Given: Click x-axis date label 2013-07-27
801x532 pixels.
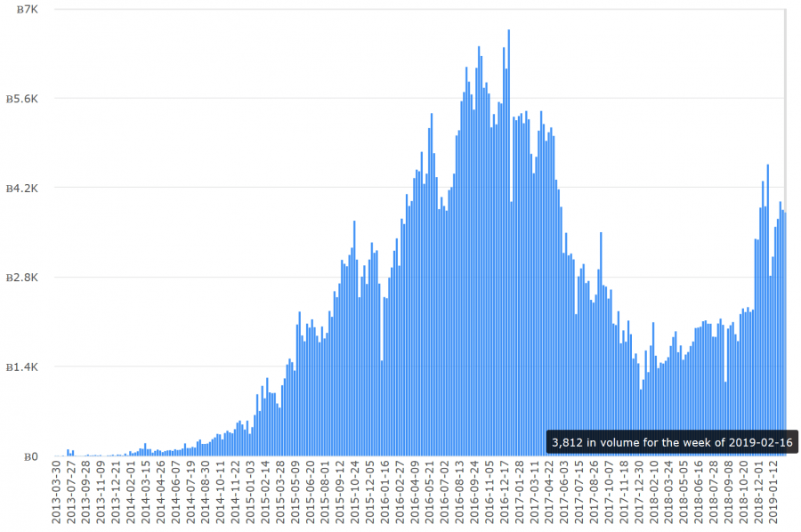Looking at the screenshot, I should point(71,492).
